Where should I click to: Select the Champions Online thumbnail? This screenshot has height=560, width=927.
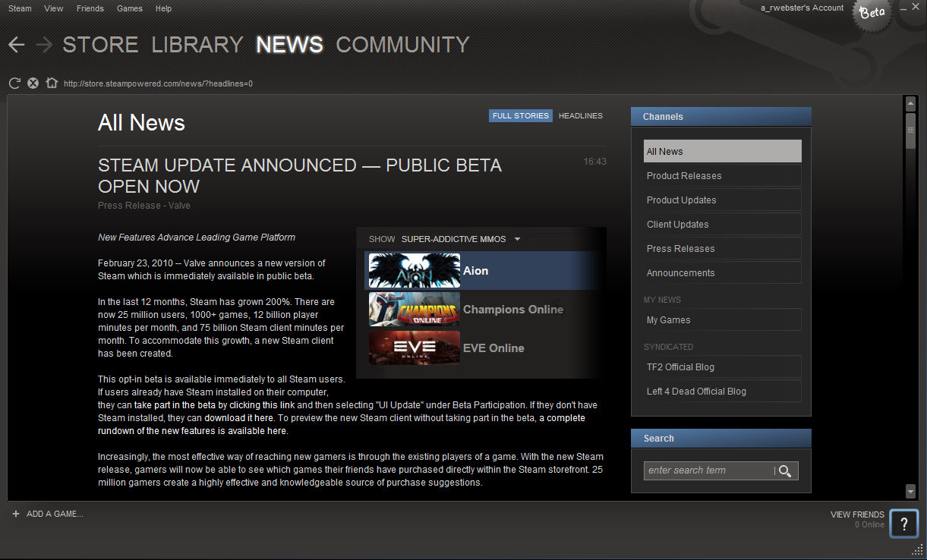pyautogui.click(x=414, y=310)
